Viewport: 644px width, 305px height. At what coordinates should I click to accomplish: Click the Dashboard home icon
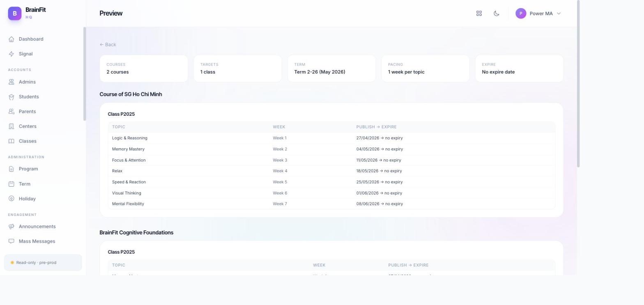point(11,39)
